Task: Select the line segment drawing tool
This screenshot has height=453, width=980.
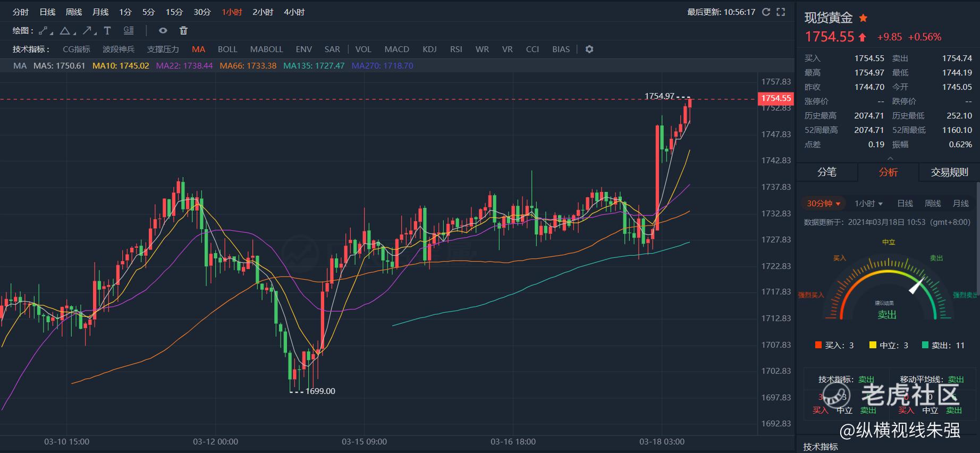Action: (x=44, y=31)
